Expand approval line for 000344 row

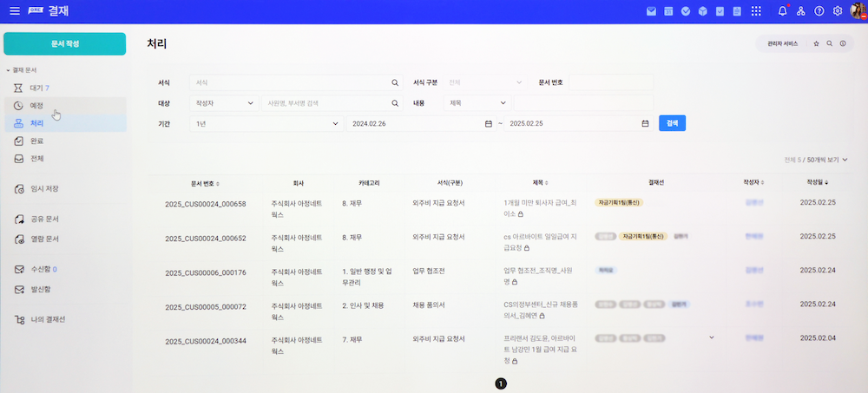pos(712,337)
